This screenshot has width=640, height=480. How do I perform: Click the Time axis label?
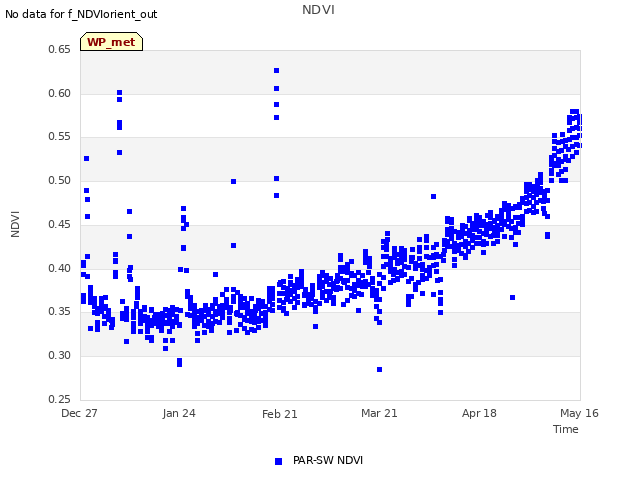point(566,429)
